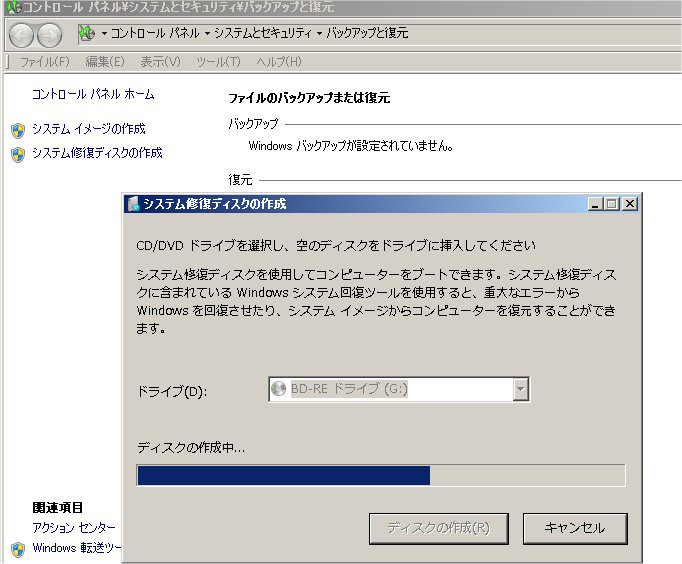Close the システム修復ディスクの作成 dialog
682x564 pixels.
(x=629, y=204)
